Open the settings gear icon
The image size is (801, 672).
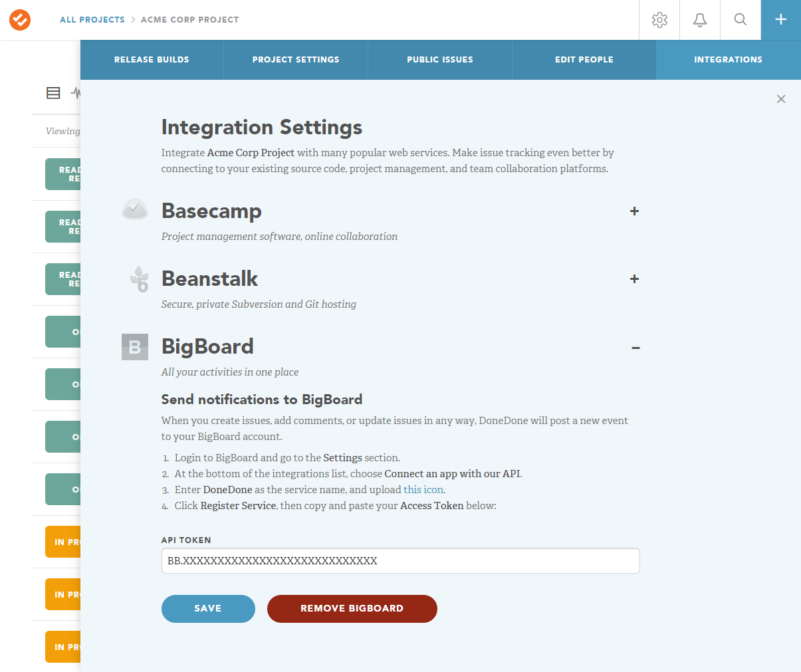[x=659, y=20]
